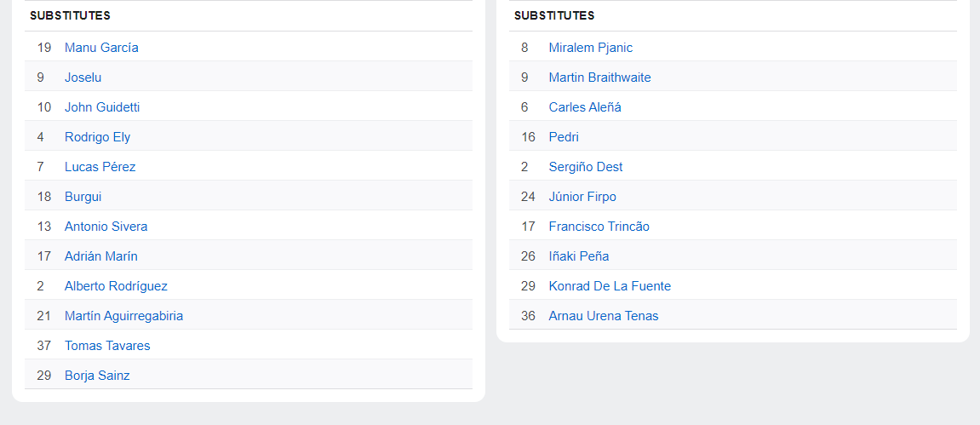Viewport: 980px width, 425px height.
Task: Open Burgui's player link
Action: [83, 197]
